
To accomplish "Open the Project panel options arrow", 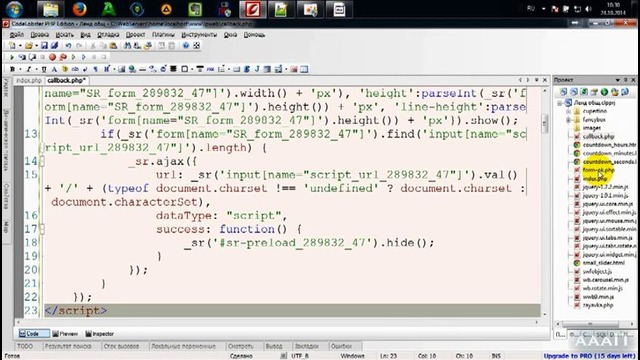I will pos(618,80).
